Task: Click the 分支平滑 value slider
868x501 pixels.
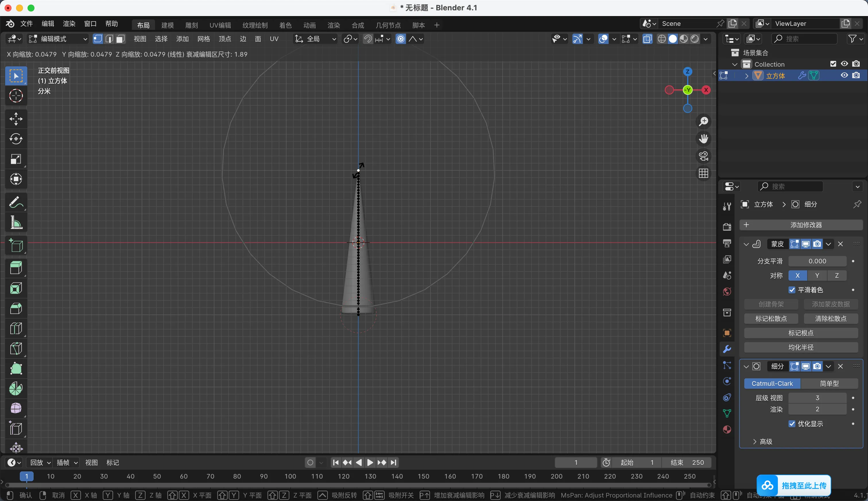Action: click(x=817, y=261)
